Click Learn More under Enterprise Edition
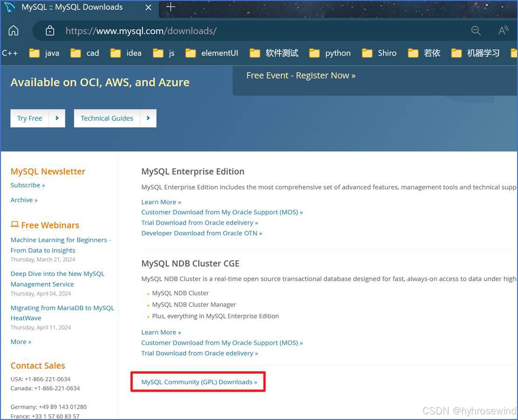The image size is (518, 420). [161, 202]
